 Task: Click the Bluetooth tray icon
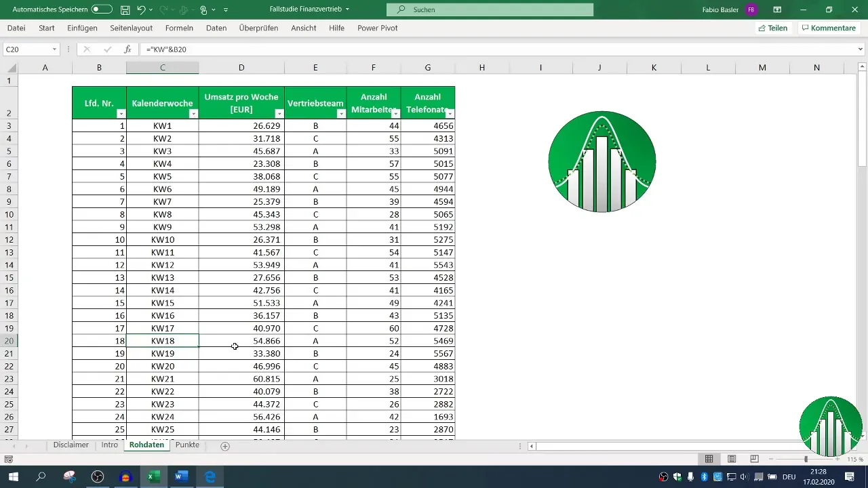[x=703, y=476]
